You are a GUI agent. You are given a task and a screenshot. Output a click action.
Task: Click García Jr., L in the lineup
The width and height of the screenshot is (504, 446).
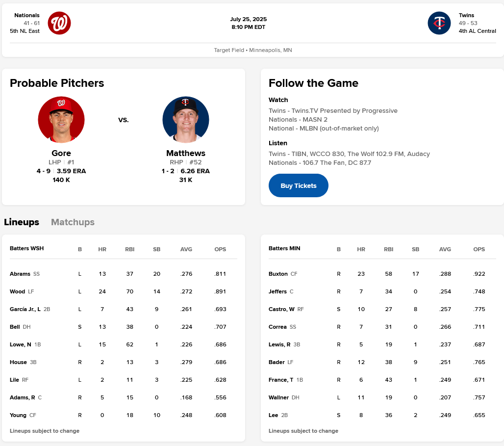coord(25,309)
